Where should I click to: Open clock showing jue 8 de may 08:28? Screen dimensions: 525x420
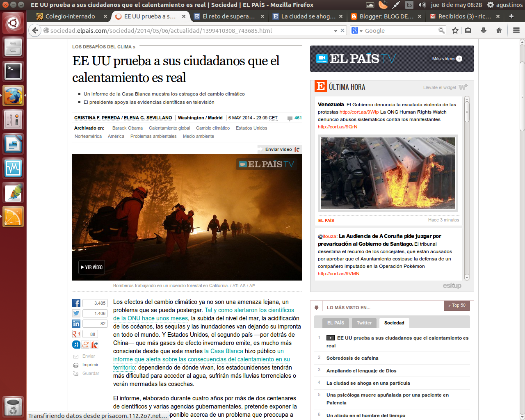(x=456, y=5)
